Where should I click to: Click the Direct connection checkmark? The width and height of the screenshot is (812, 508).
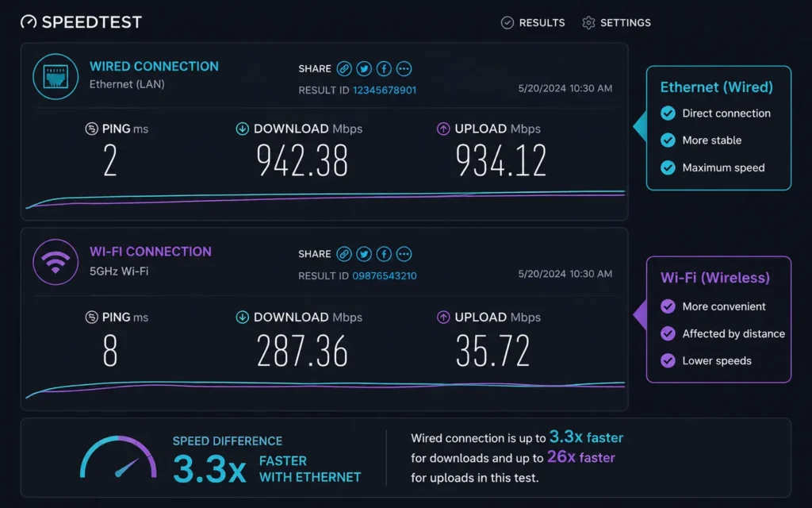click(x=668, y=113)
